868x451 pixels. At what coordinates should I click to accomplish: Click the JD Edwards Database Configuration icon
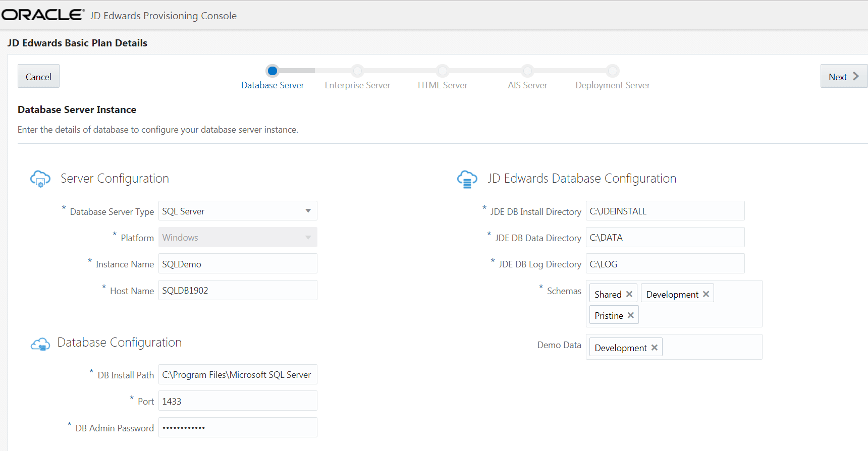467,179
